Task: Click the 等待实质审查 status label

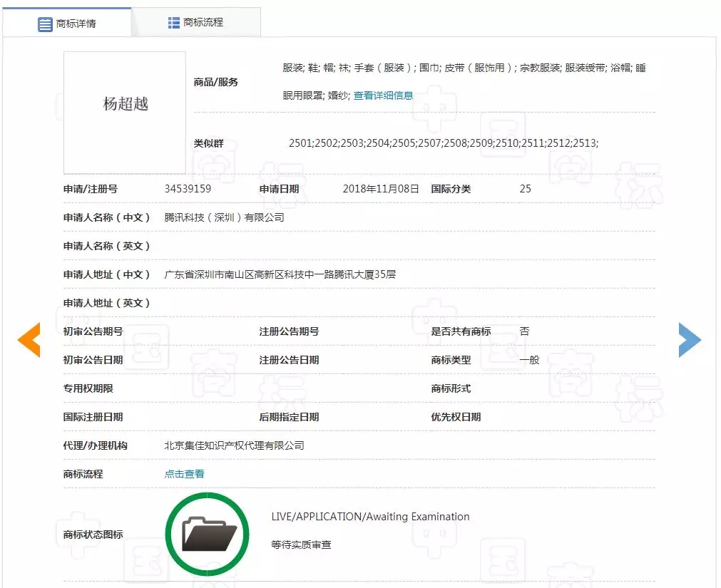Action: [x=300, y=544]
